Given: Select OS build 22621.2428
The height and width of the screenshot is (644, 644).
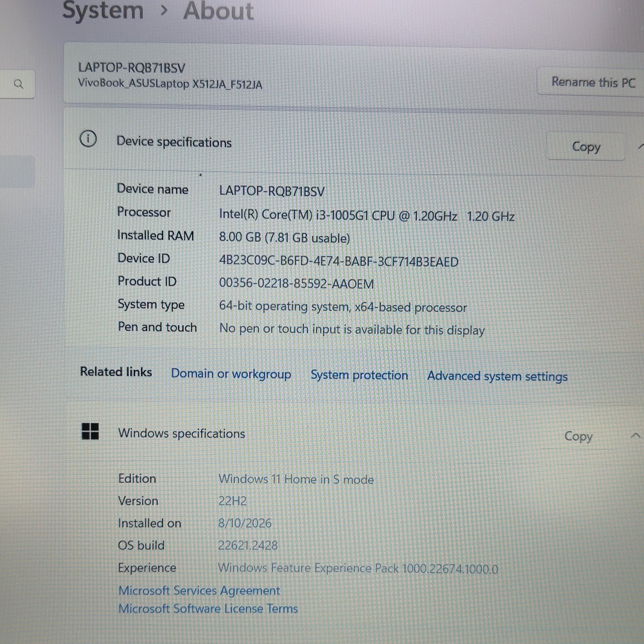Looking at the screenshot, I should [248, 546].
